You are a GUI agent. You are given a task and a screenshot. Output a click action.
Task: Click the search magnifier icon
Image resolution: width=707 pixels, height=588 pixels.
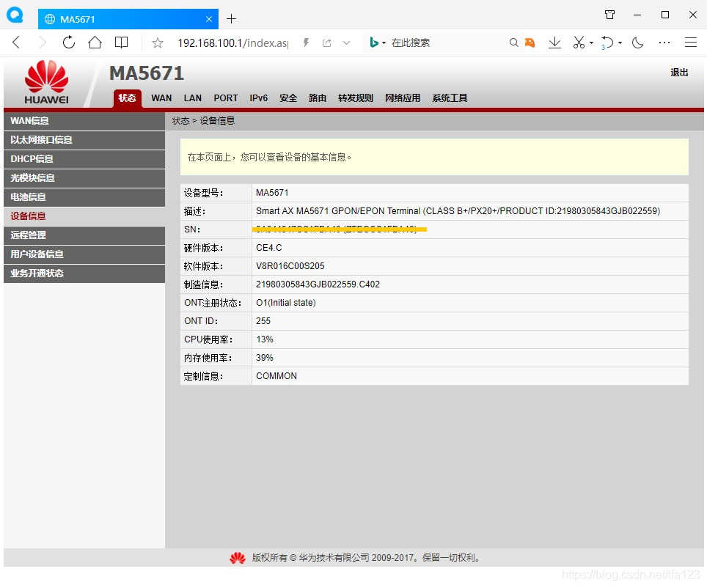click(x=513, y=43)
